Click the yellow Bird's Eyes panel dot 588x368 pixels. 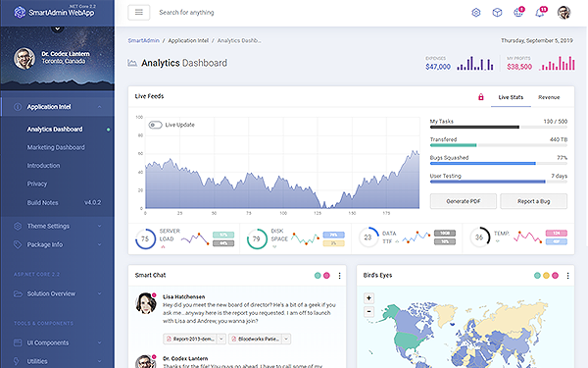tap(546, 276)
